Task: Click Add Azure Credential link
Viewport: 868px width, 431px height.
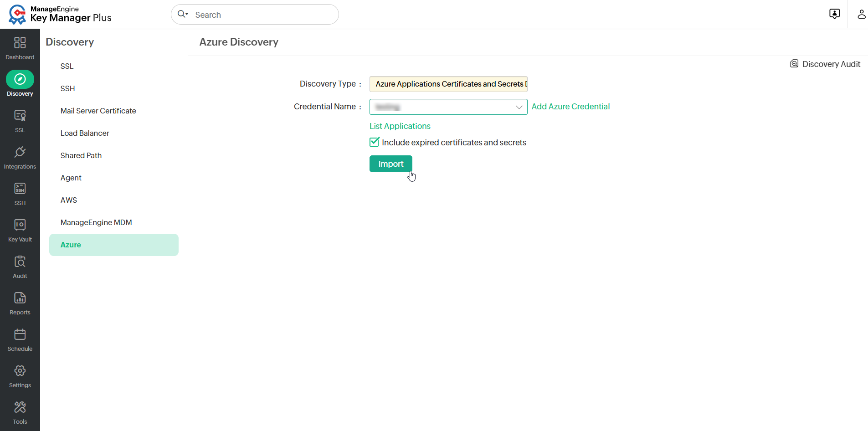Action: coord(570,107)
